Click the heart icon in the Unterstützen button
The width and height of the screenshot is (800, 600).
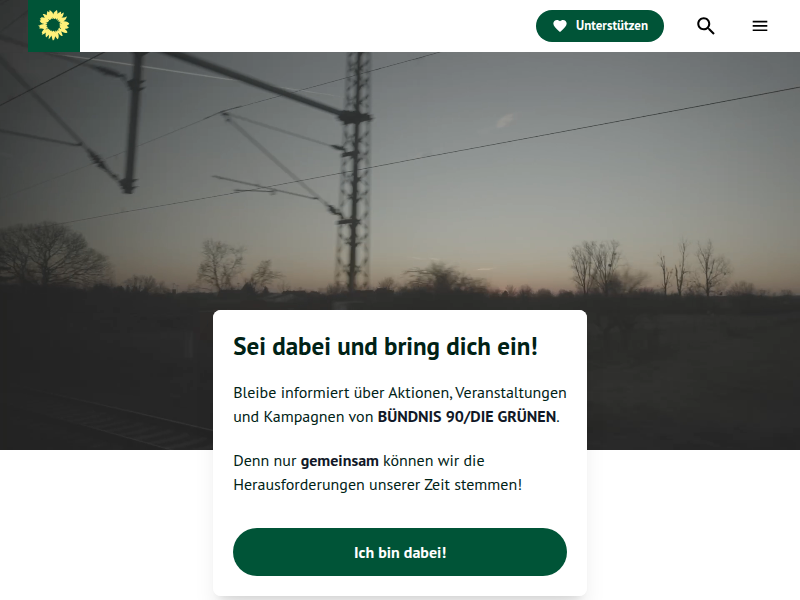[x=560, y=26]
